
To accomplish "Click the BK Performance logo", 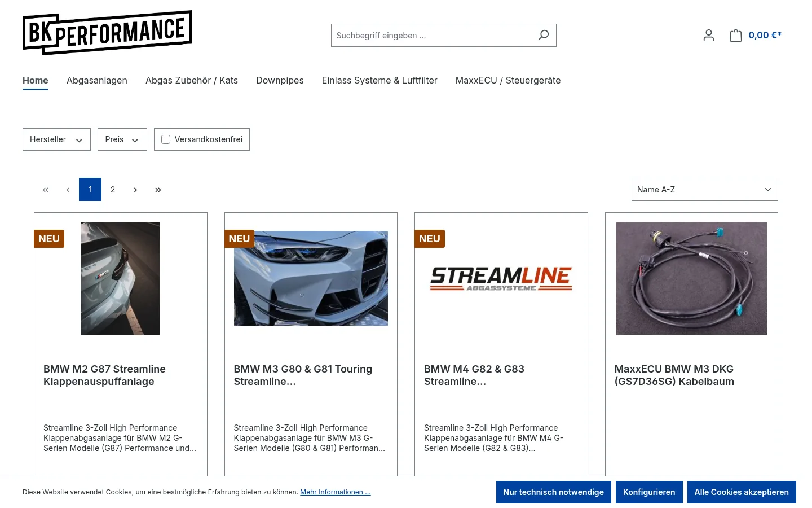I will tap(107, 33).
